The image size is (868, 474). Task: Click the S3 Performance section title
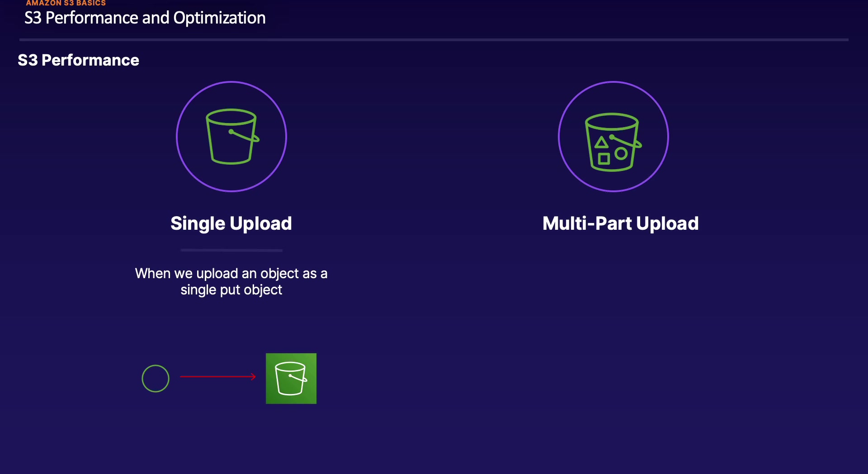click(78, 60)
